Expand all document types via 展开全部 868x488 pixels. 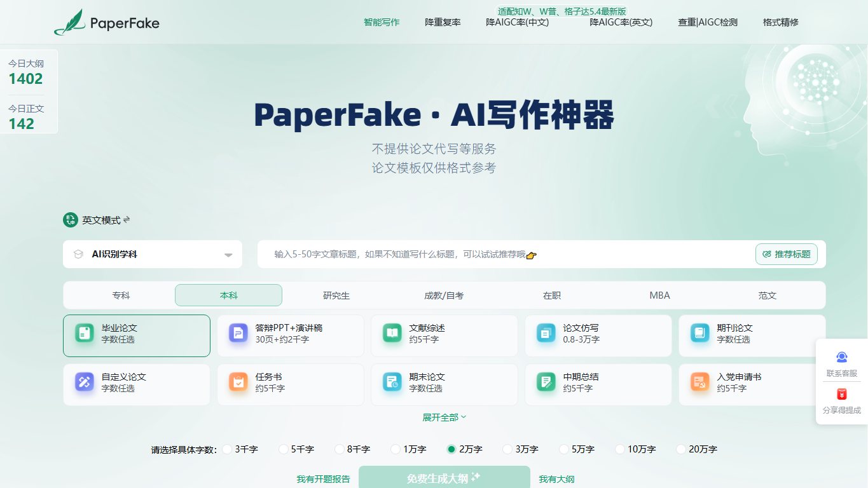pyautogui.click(x=444, y=417)
